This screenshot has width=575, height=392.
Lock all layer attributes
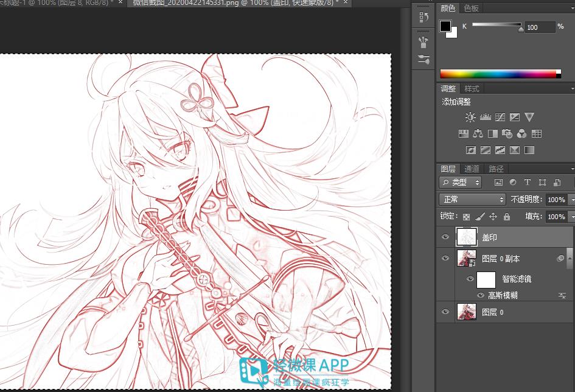point(507,217)
